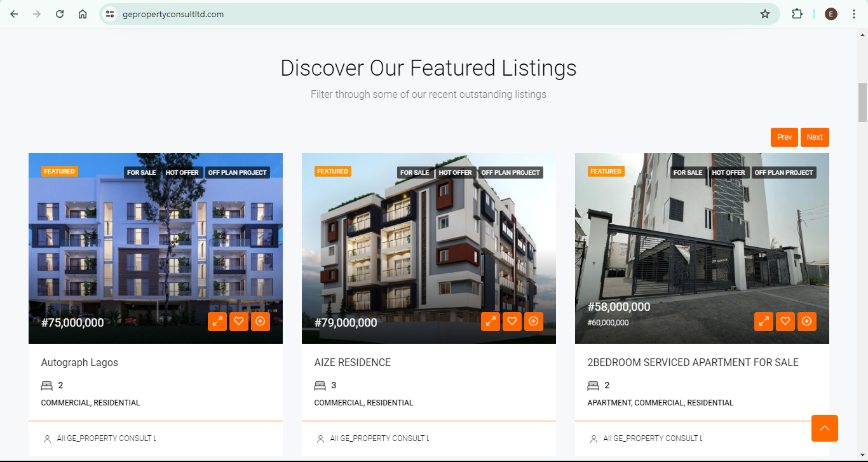
Task: Favorite the Autograph Lagos property
Action: pyautogui.click(x=239, y=322)
